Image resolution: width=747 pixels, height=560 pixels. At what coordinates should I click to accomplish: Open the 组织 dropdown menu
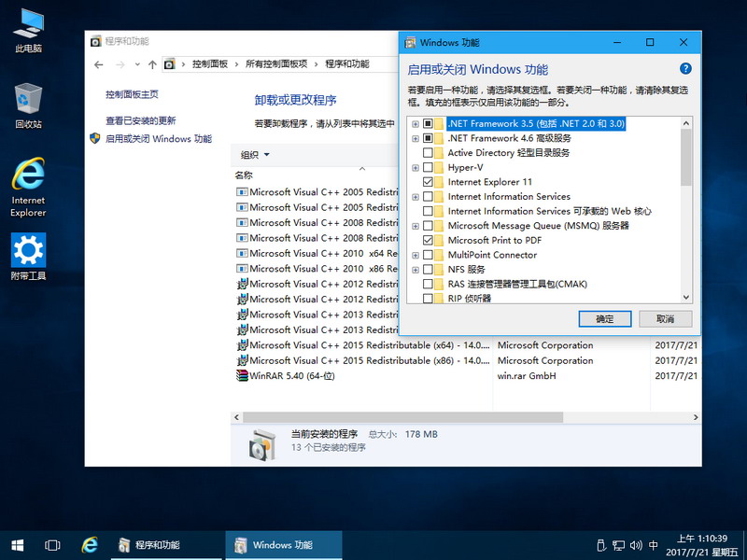(x=255, y=155)
